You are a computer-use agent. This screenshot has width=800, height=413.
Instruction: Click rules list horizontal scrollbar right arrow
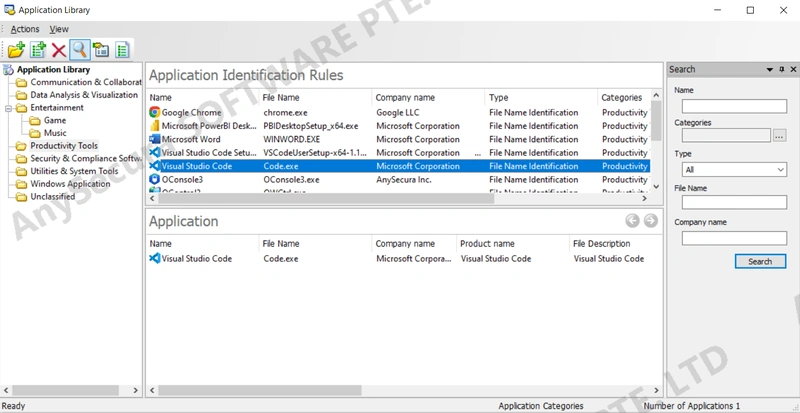tap(644, 198)
